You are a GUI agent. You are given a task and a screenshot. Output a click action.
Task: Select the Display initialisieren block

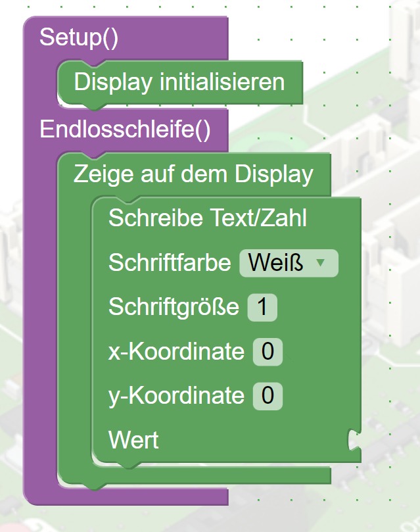179,83
